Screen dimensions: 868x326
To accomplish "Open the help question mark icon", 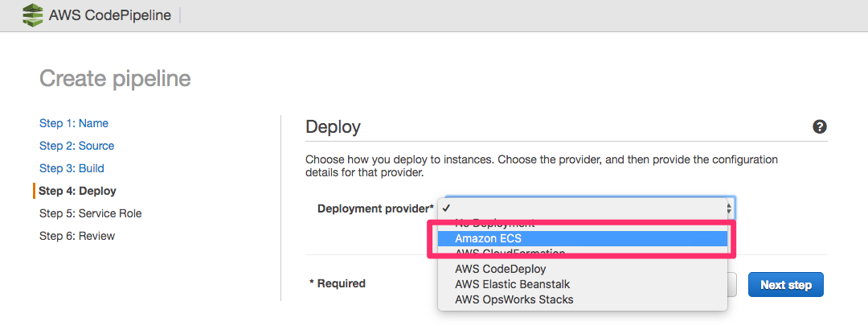I will [x=819, y=127].
